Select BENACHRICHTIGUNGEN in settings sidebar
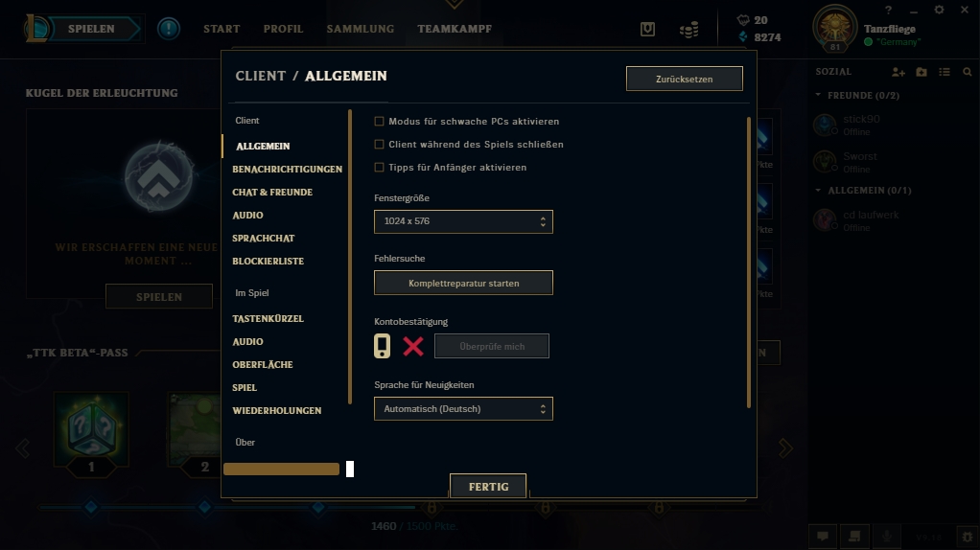 pos(287,170)
